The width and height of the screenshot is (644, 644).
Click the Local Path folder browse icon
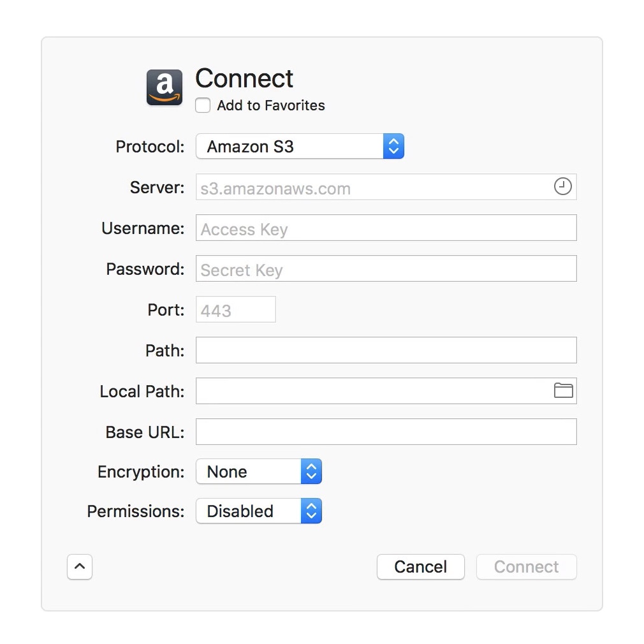(563, 391)
